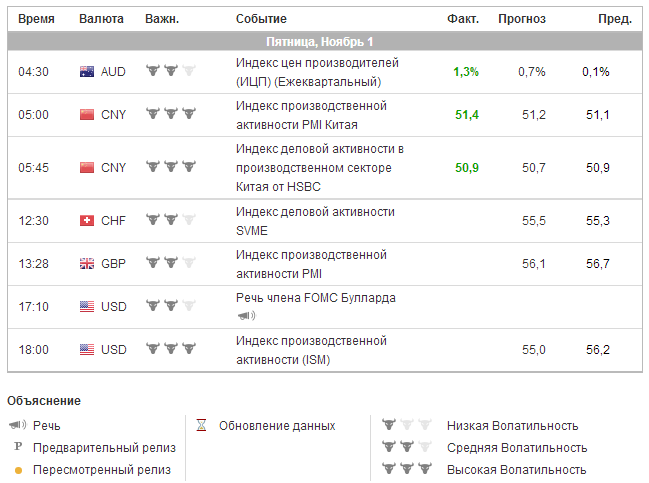The width and height of the screenshot is (649, 483).
Task: Click the 'Валюта' column header
Action: (x=101, y=19)
